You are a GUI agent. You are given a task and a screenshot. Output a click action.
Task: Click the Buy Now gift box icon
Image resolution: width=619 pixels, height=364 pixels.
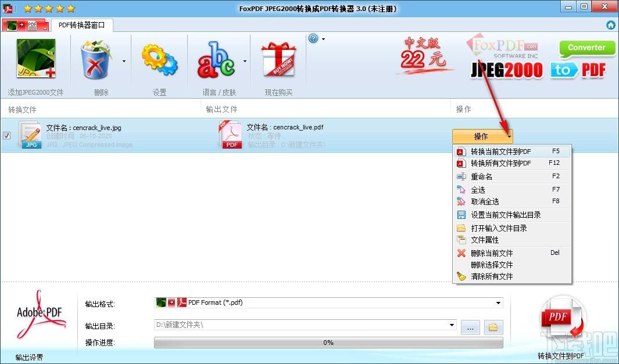click(x=278, y=59)
